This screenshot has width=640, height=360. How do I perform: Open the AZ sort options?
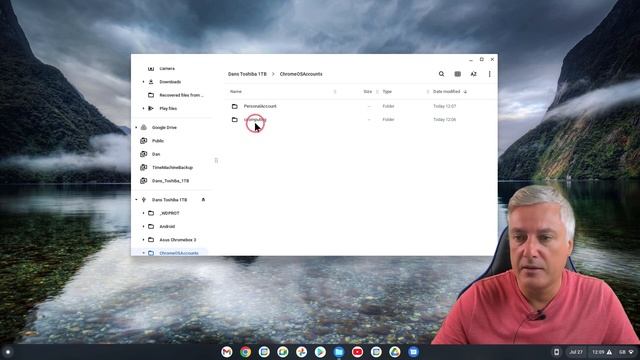pyautogui.click(x=473, y=74)
